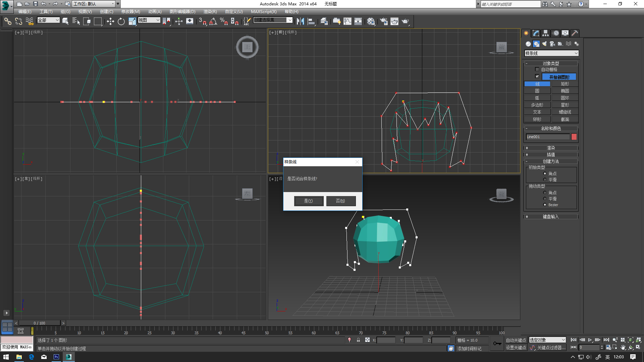Screen dimensions: 644x362
Task: Open the 修改器(M) menu
Action: [x=130, y=11]
